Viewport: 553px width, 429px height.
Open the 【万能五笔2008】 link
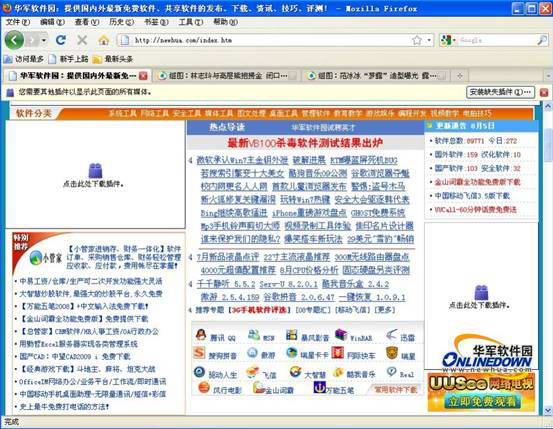[x=84, y=306]
